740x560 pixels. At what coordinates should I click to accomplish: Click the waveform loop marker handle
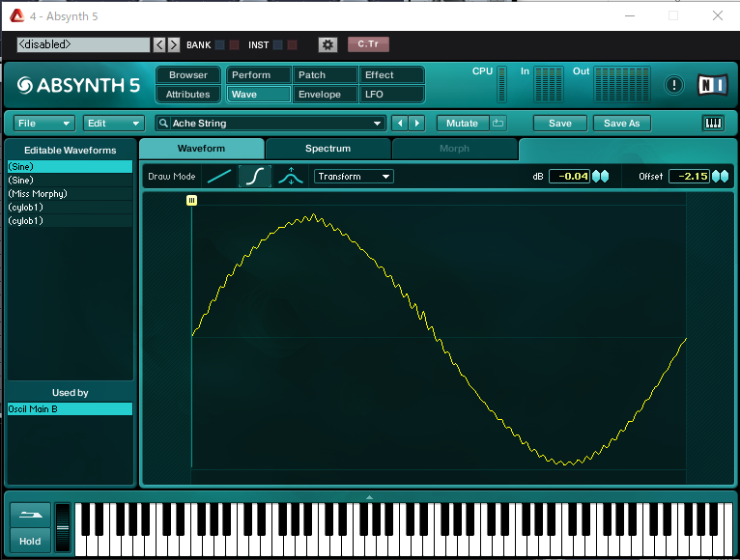click(191, 201)
